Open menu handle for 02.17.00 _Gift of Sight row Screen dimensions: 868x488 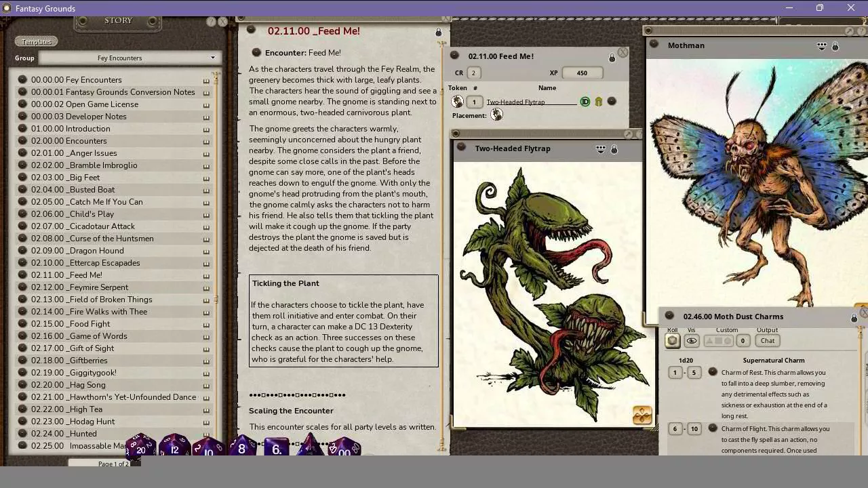[206, 348]
